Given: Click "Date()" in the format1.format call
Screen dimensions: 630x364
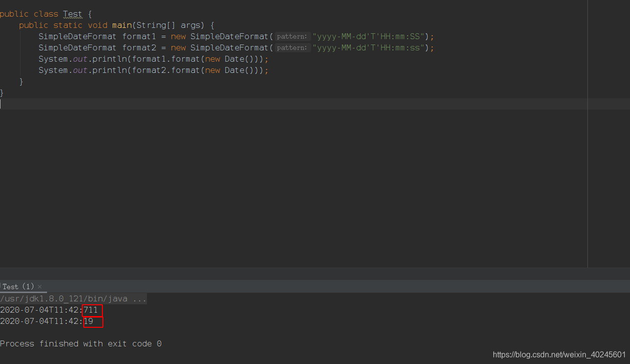Looking at the screenshot, I should 240,59.
